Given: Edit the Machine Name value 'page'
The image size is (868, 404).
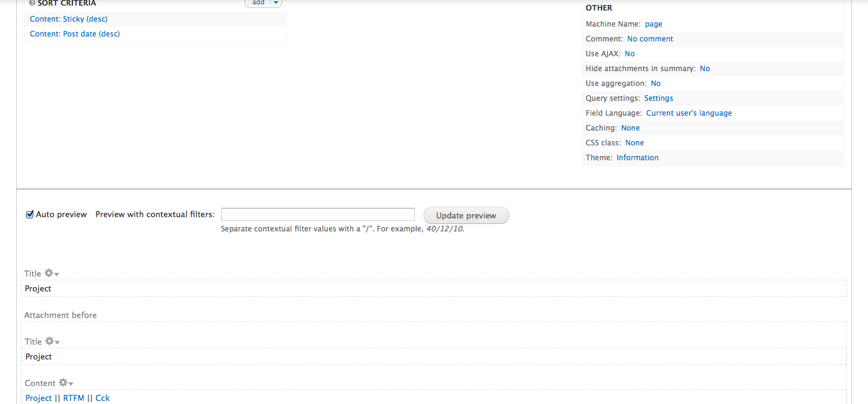Looking at the screenshot, I should [x=653, y=24].
